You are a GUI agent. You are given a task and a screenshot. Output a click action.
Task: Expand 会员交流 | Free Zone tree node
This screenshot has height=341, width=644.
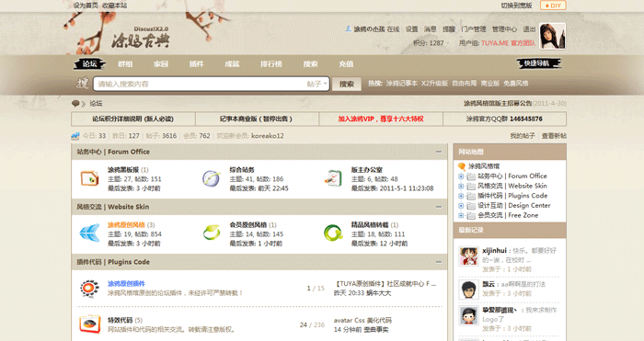point(461,215)
